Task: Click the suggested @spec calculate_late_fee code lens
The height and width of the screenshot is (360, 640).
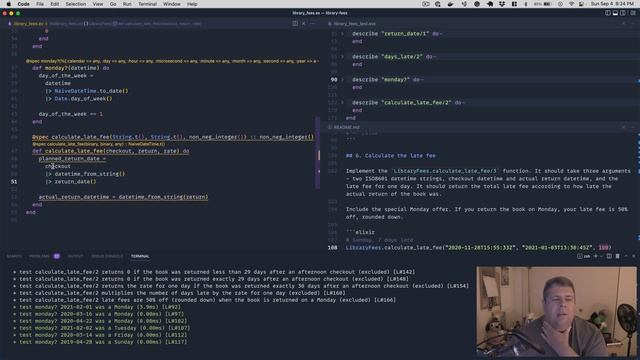Action: click(98, 144)
